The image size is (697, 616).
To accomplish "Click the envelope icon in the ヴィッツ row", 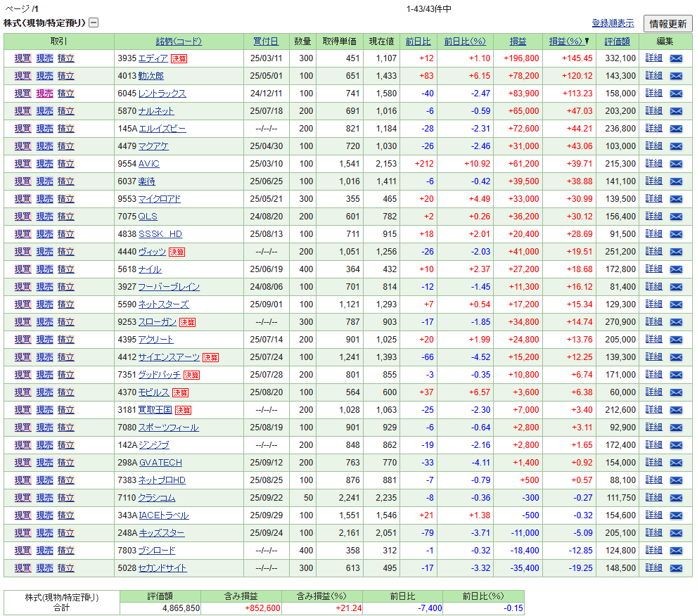I will (676, 252).
